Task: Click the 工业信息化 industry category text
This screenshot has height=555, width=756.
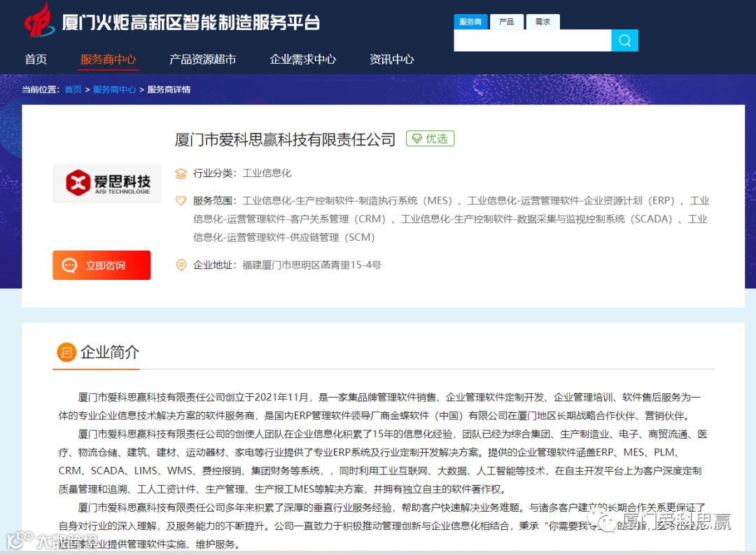Action: (267, 173)
